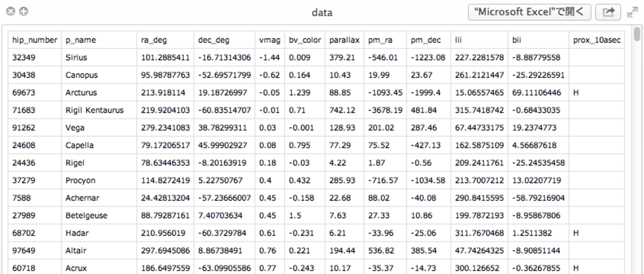Close the Quick Look preview window
Viewport: 644px width, 274px height.
point(10,12)
